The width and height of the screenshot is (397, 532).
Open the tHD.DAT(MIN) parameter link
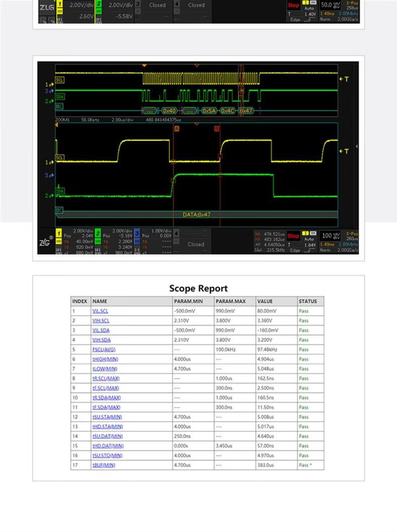[x=108, y=446]
